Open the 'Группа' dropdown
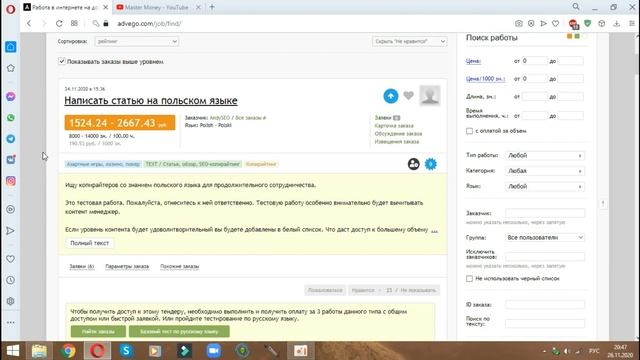Screen dimensions: 640x360 pyautogui.click(x=544, y=238)
